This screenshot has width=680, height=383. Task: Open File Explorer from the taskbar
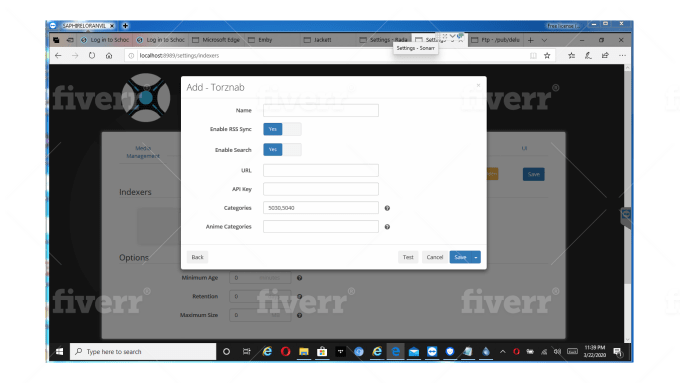coord(304,352)
